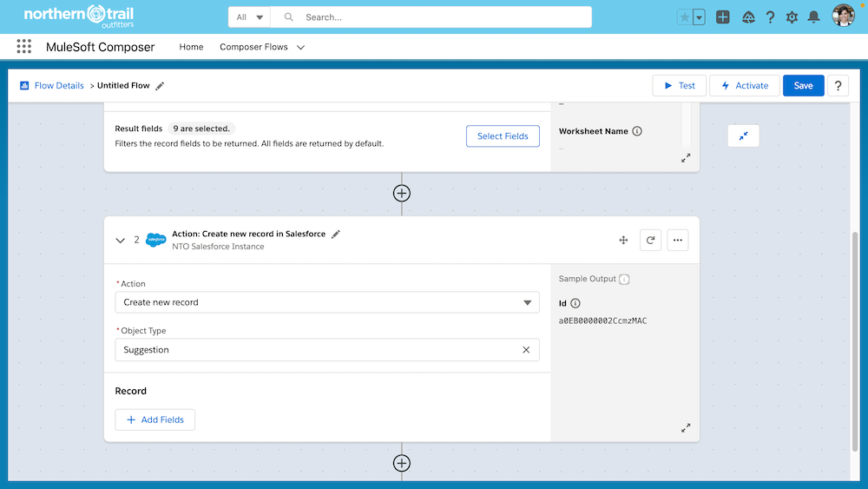
Task: Add a step after step 1
Action: tap(401, 194)
